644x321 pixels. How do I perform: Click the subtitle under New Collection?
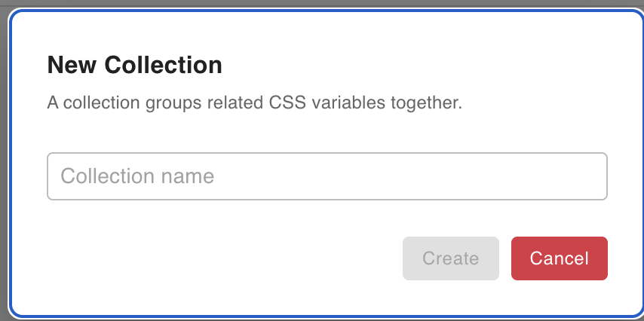[x=254, y=102]
